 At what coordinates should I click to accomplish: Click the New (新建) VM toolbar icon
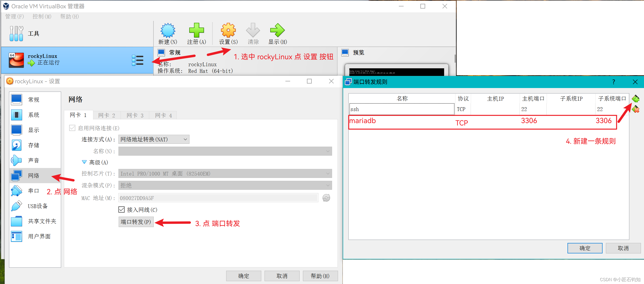168,31
